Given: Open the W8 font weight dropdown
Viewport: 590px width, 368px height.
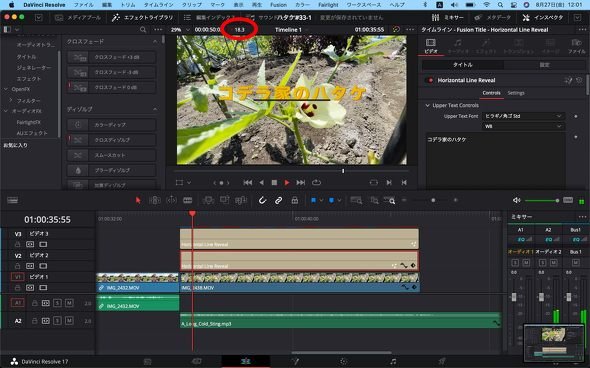Looking at the screenshot, I should click(523, 126).
